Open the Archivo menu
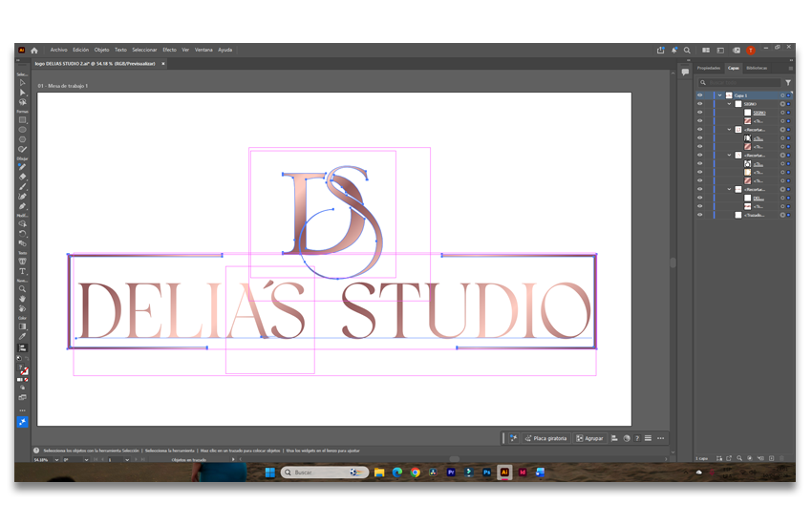 (x=58, y=51)
